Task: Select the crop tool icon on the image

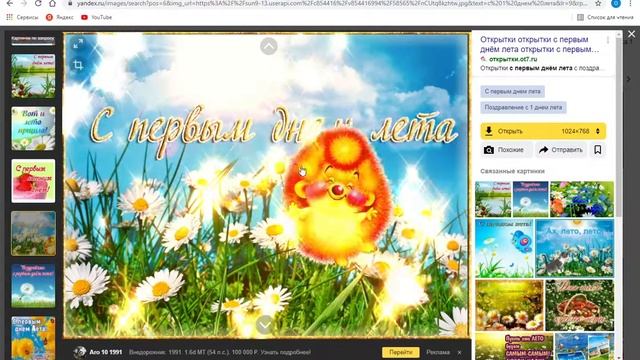Action: 78,65
